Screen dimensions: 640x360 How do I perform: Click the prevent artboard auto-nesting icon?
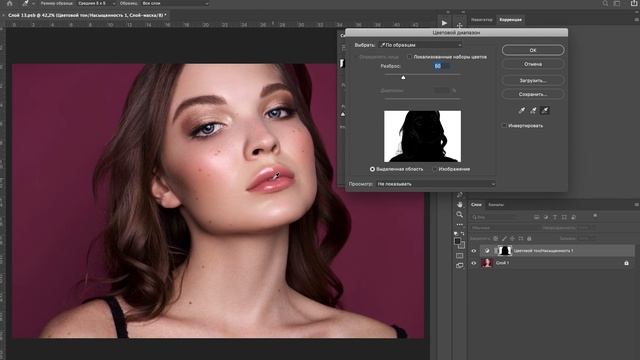click(x=521, y=238)
